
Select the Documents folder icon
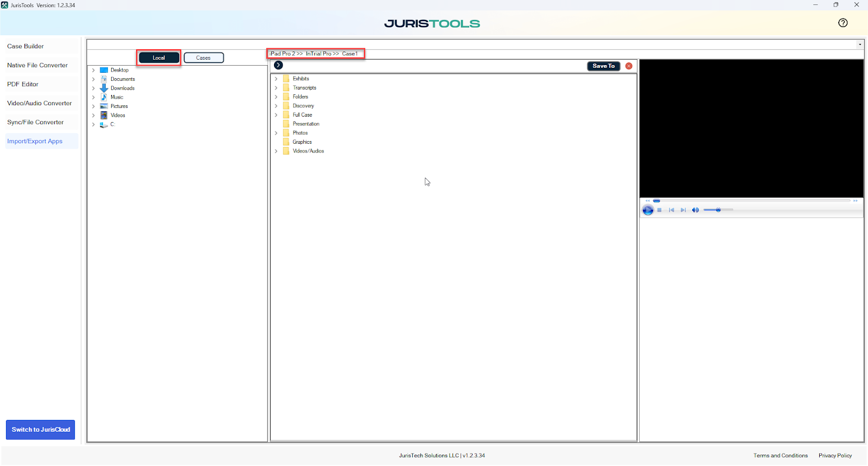(x=104, y=79)
